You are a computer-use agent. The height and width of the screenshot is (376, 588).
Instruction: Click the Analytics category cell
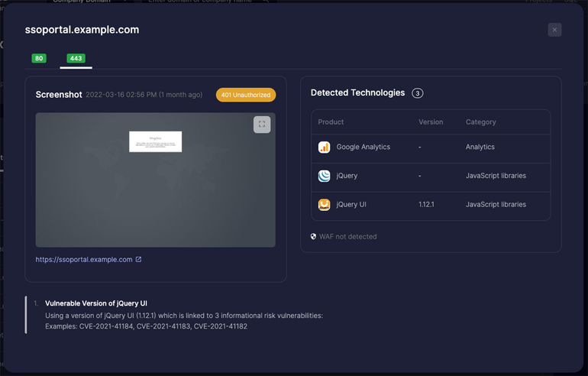[x=480, y=147]
